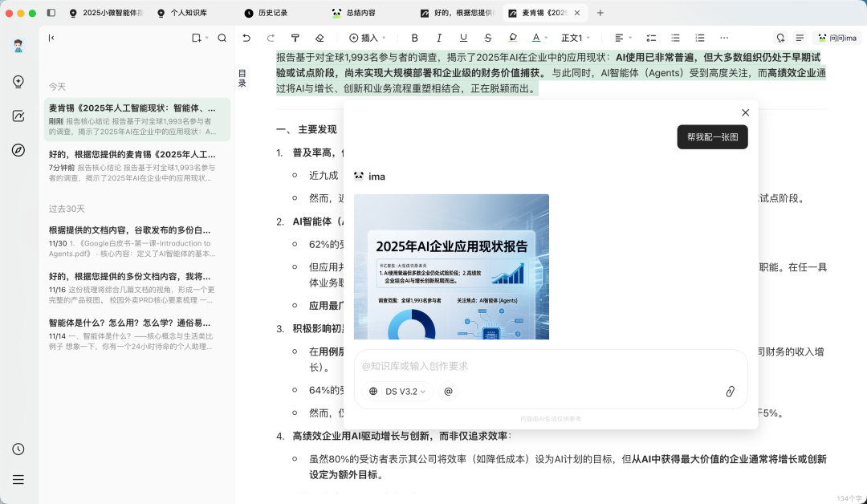
Task: Enable strikethrough formatting
Action: click(486, 38)
